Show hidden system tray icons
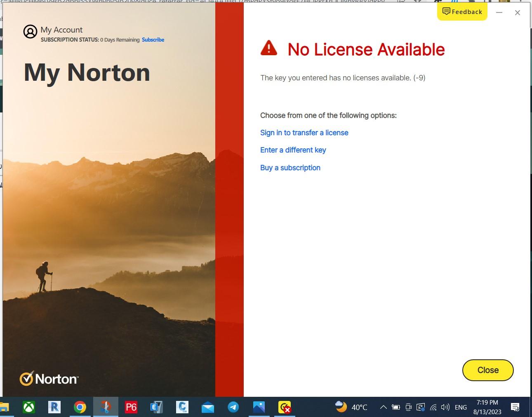This screenshot has width=532, height=417. point(383,407)
